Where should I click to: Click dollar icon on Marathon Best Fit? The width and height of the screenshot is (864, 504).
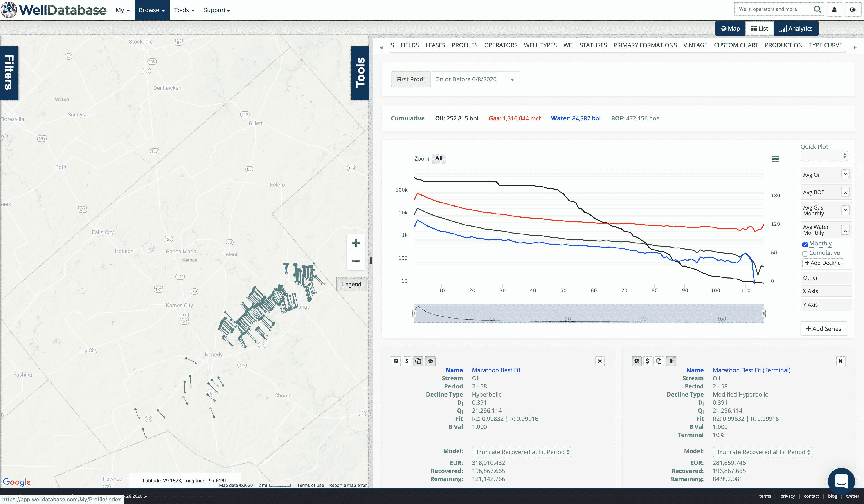[407, 361]
